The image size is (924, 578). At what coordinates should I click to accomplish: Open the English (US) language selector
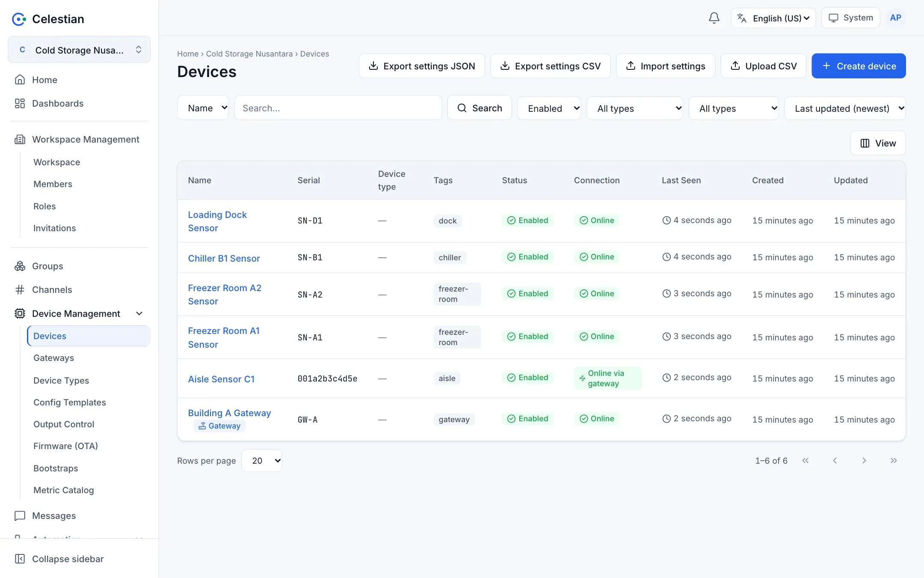[x=773, y=18]
